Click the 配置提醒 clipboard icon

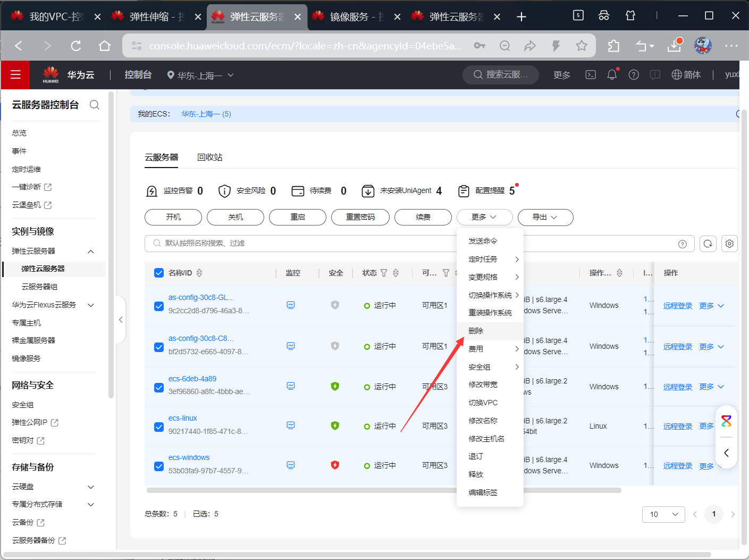click(x=464, y=191)
